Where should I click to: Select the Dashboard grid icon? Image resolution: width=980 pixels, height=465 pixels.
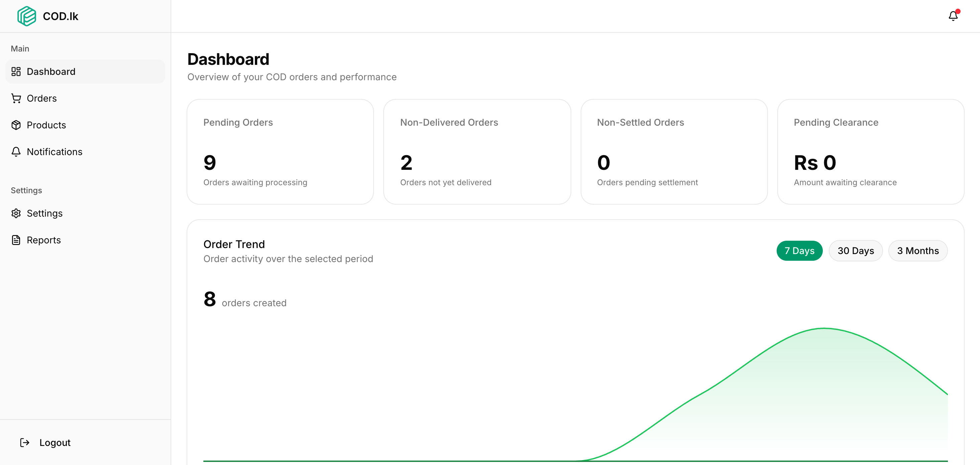tap(16, 72)
